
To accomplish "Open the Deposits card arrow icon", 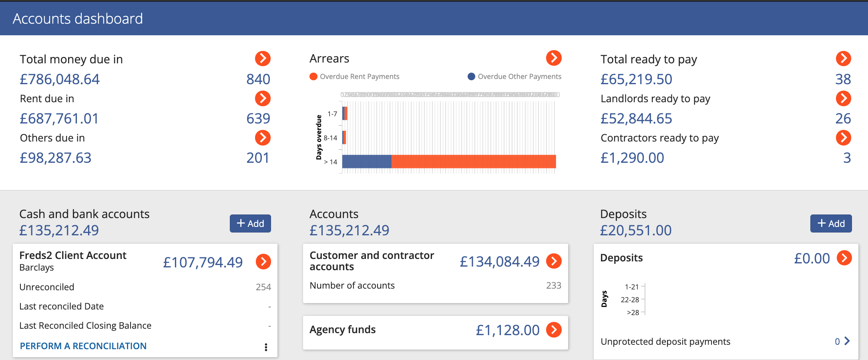I will click(x=844, y=258).
